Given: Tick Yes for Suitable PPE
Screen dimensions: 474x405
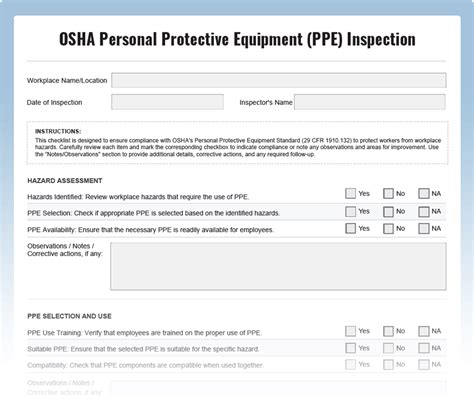Looking at the screenshot, I should coord(350,348).
